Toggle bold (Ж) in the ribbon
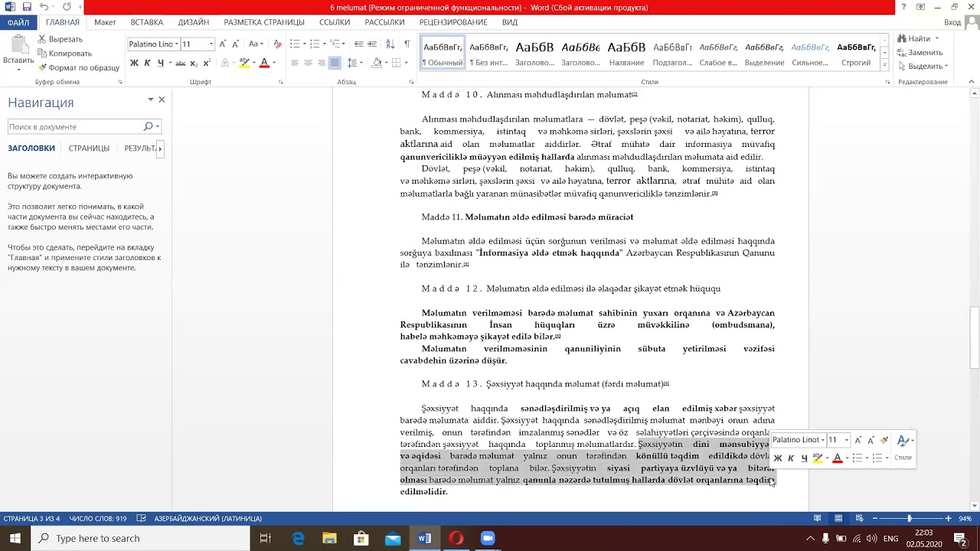Image resolution: width=980 pixels, height=551 pixels. 134,63
